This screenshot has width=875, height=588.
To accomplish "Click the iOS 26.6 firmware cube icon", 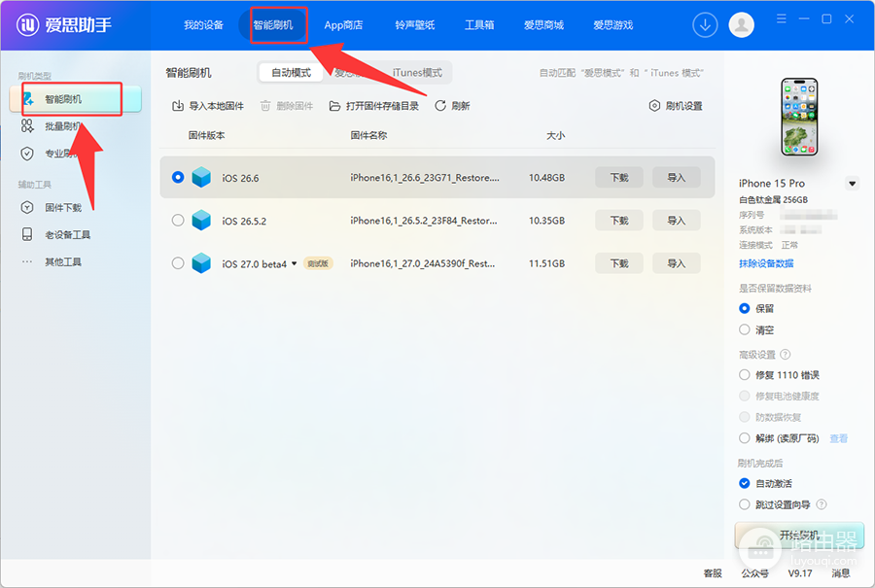I will tap(201, 178).
